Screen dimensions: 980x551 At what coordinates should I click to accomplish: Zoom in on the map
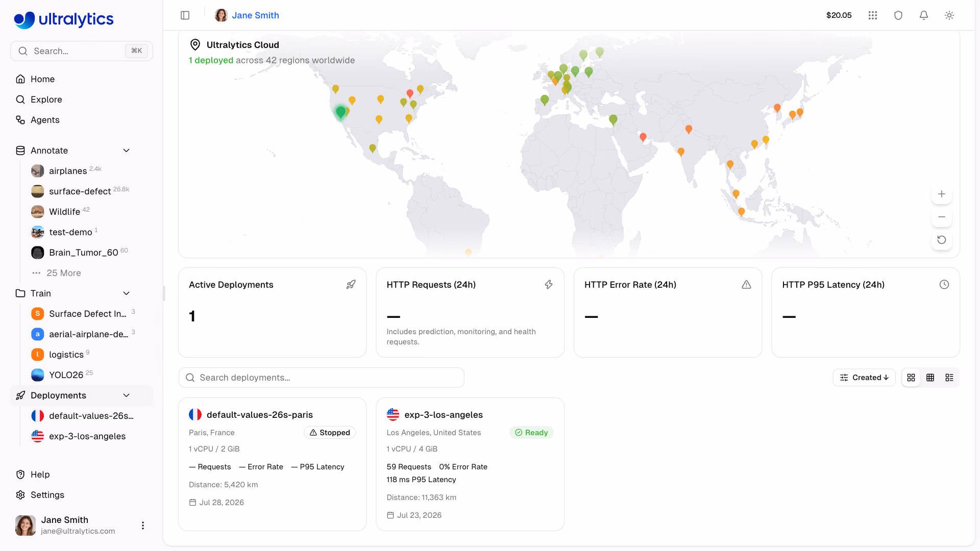tap(942, 194)
